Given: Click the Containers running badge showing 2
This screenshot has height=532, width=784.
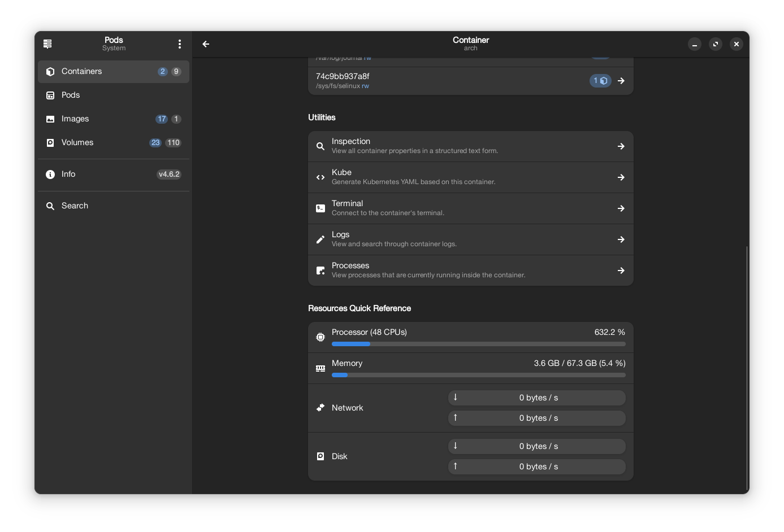Looking at the screenshot, I should pyautogui.click(x=163, y=72).
